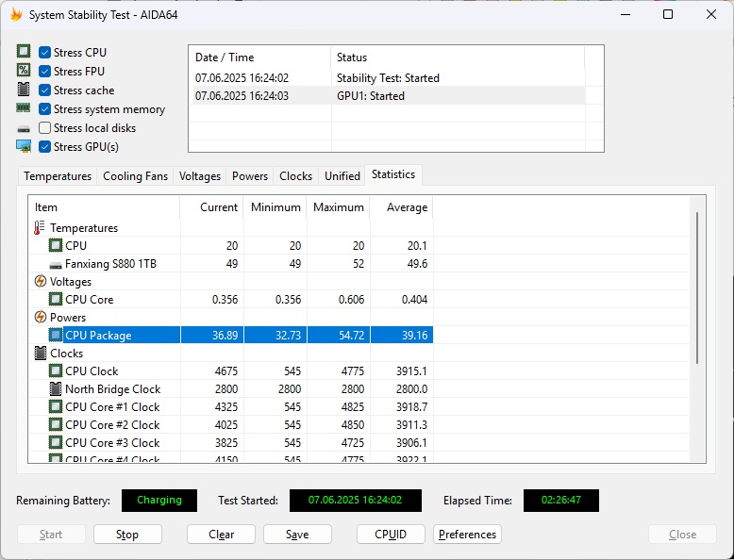Click the chip icon beside Clocks category
This screenshot has width=734, height=560.
pyautogui.click(x=41, y=354)
